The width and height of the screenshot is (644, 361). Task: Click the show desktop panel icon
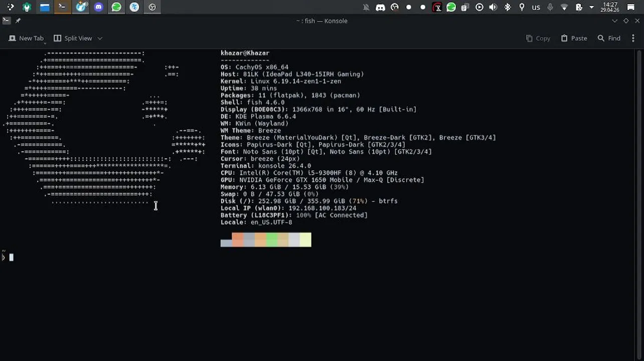pos(631,7)
